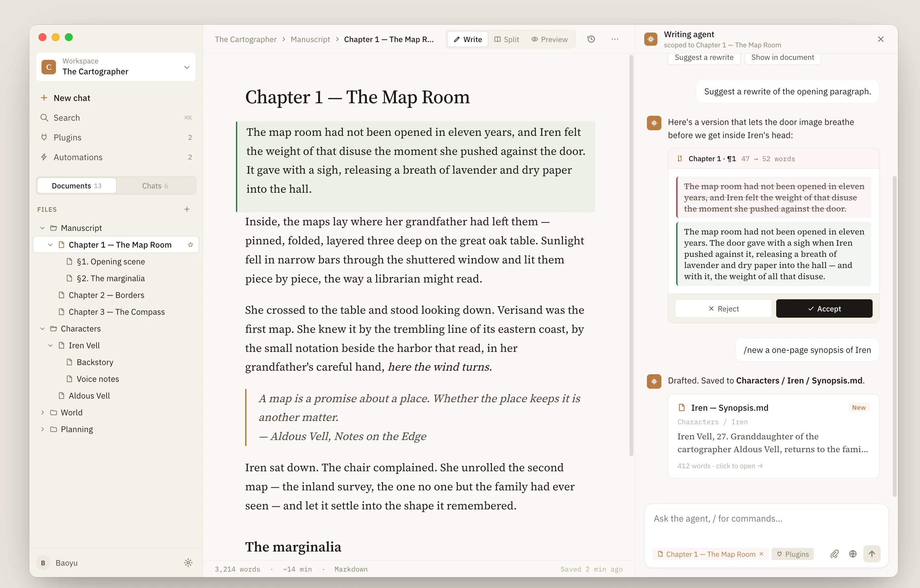This screenshot has height=588, width=920.
Task: Toggle the theme sun icon
Action: [x=188, y=562]
